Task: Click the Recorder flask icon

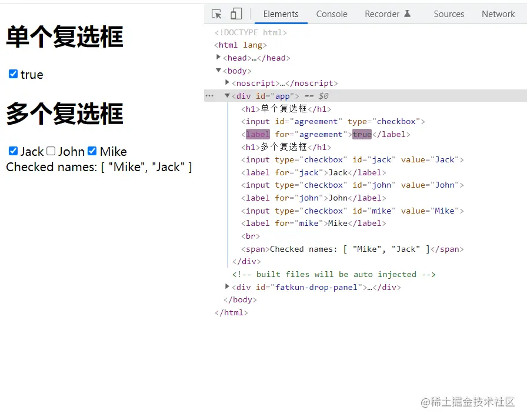Action: (x=407, y=14)
